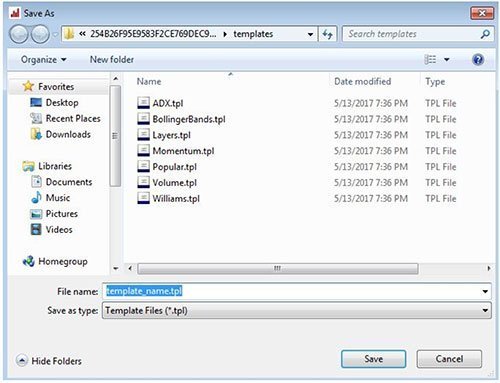Click the horizontal scrollbar thumb
Image resolution: width=500 pixels, height=383 pixels.
pyautogui.click(x=278, y=268)
